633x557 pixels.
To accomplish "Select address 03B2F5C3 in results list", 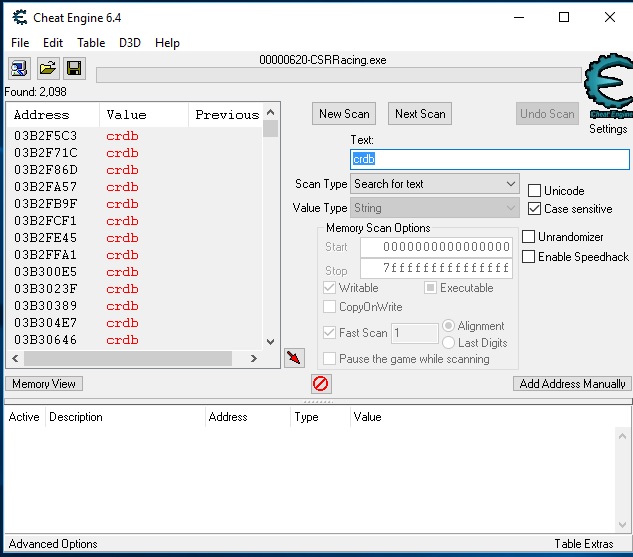I will click(x=45, y=136).
